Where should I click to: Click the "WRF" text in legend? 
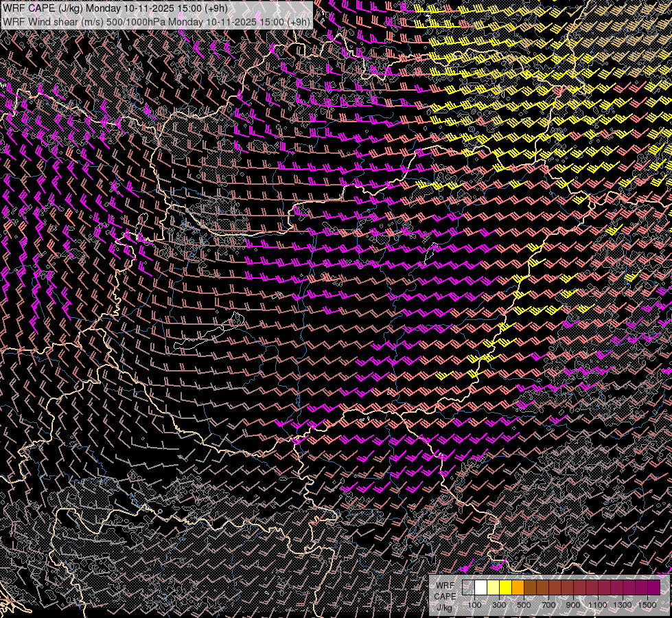tap(445, 586)
